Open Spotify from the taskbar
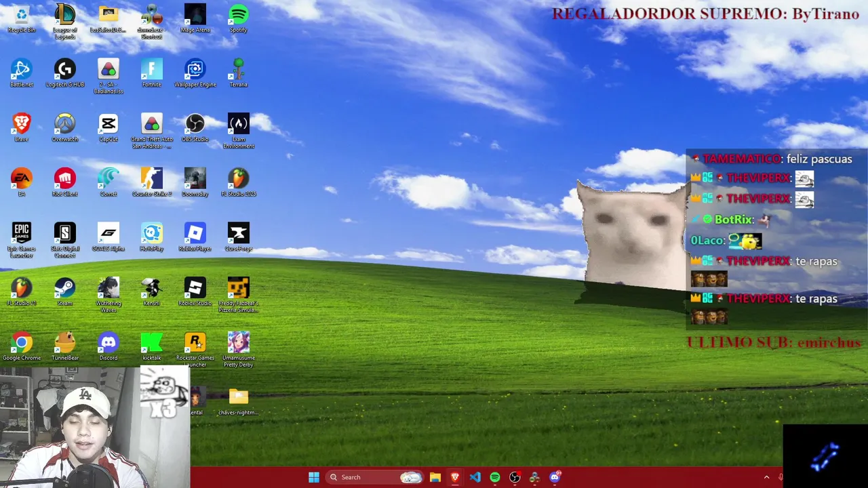 495,477
